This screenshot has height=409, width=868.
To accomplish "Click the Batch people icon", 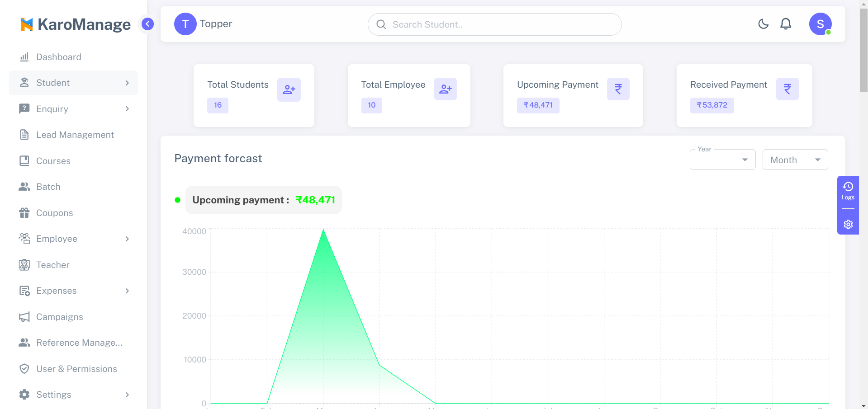I will (x=24, y=187).
